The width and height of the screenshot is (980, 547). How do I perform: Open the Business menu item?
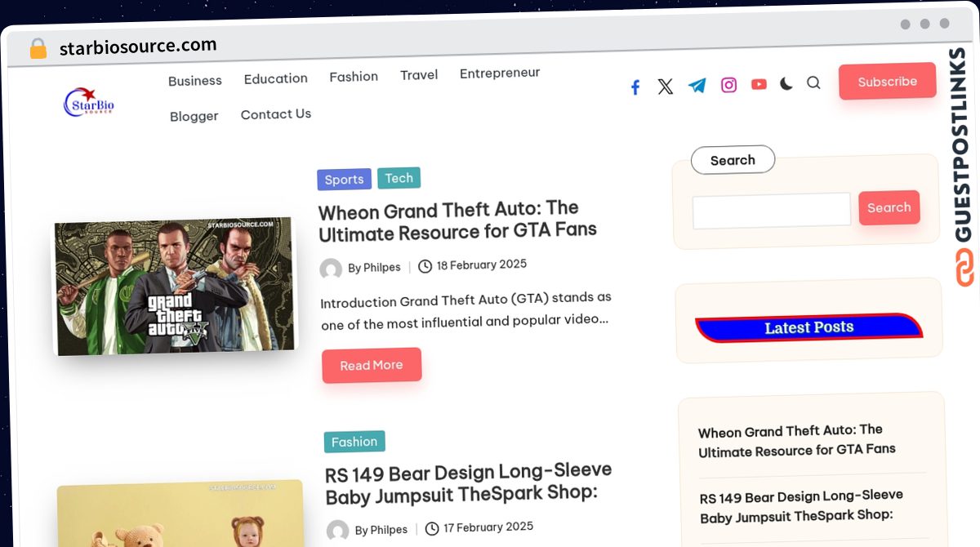pos(195,81)
